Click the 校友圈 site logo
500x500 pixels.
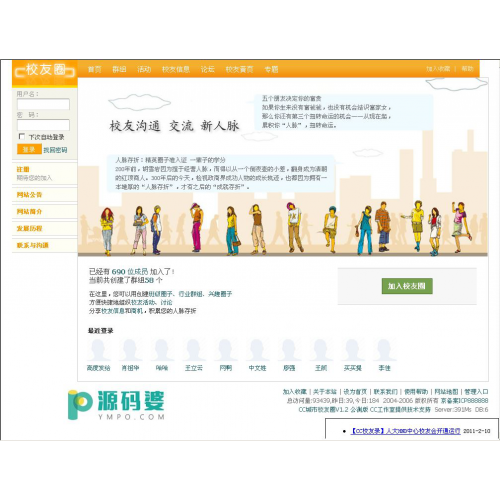45,71
